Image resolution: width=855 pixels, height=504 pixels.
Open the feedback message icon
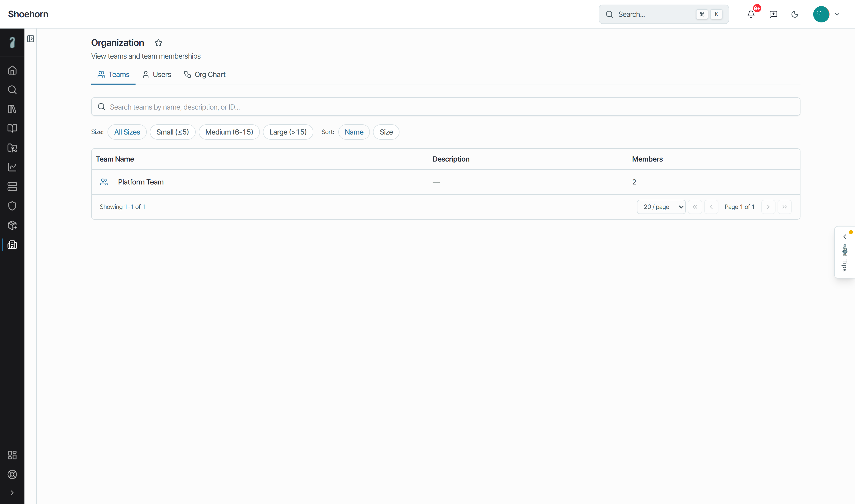(x=773, y=14)
